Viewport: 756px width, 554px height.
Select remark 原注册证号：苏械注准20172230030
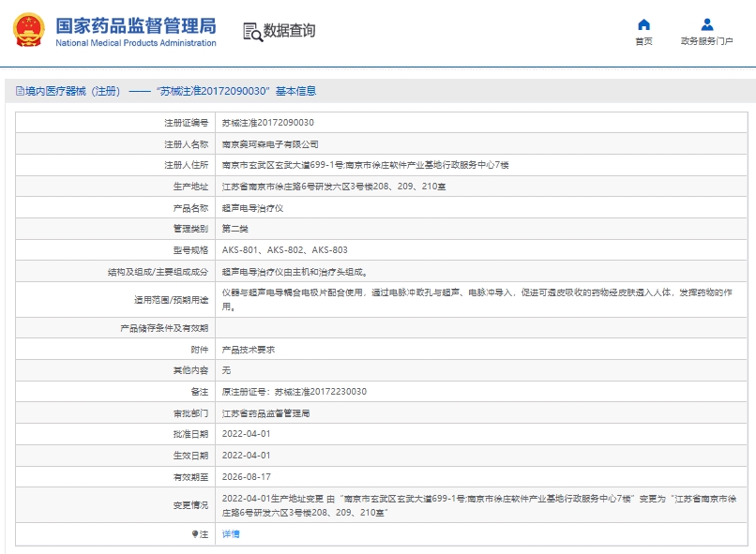[x=295, y=392]
